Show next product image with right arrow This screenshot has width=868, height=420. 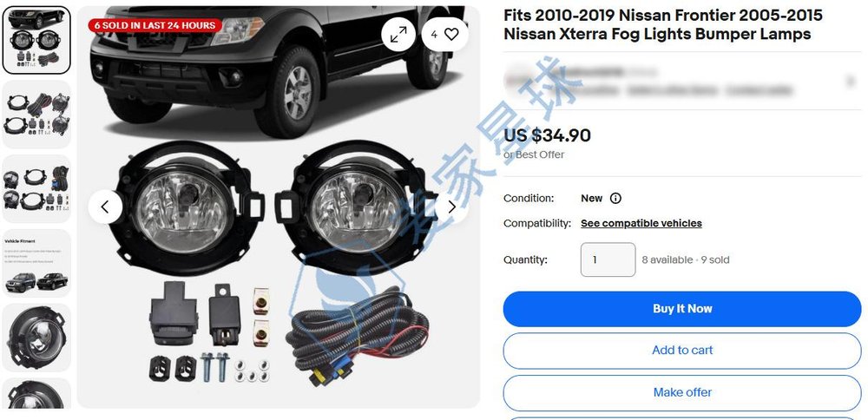point(451,207)
